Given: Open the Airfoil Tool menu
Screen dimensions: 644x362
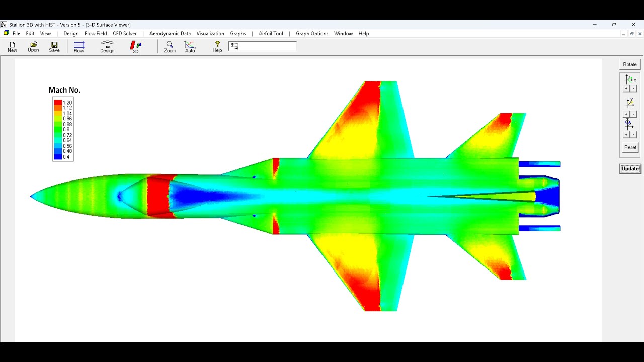Looking at the screenshot, I should click(x=271, y=34).
